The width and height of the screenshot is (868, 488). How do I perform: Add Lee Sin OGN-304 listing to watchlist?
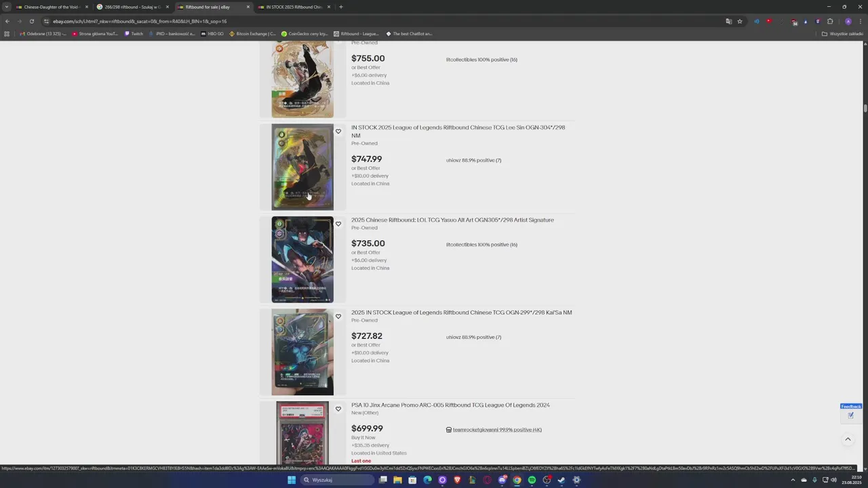coord(338,131)
